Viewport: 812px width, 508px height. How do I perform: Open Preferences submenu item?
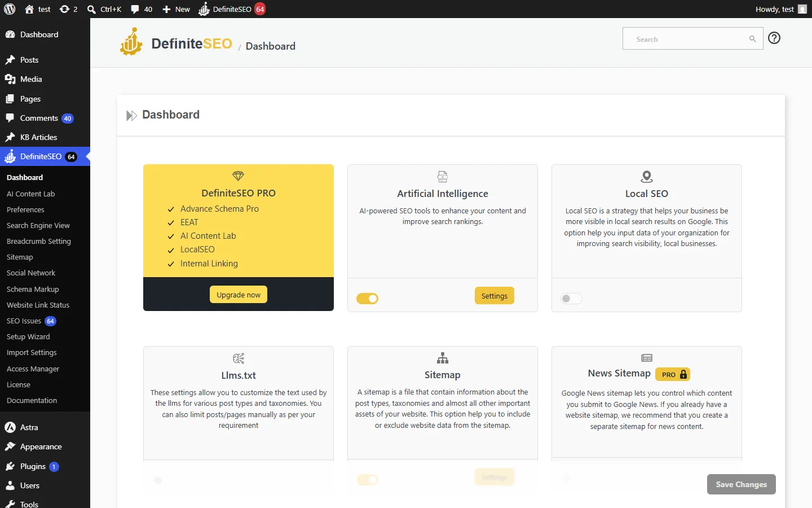click(25, 209)
